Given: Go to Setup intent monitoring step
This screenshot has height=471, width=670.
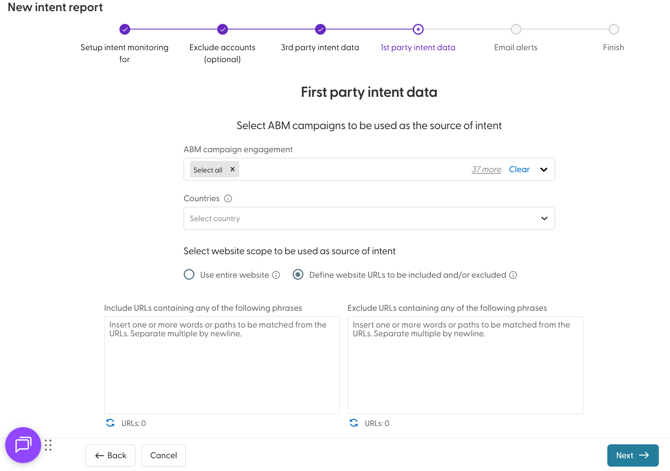Looking at the screenshot, I should coord(125,30).
